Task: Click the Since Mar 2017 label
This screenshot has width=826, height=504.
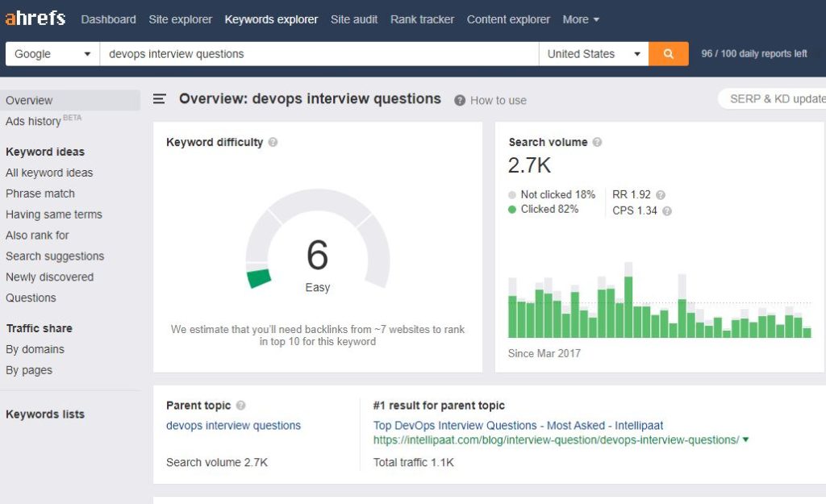Action: coord(544,353)
